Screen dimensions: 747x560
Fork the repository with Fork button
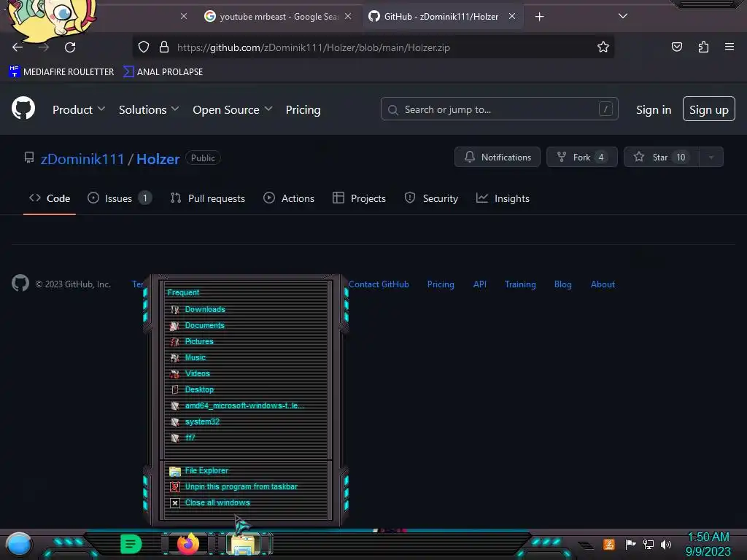click(582, 157)
